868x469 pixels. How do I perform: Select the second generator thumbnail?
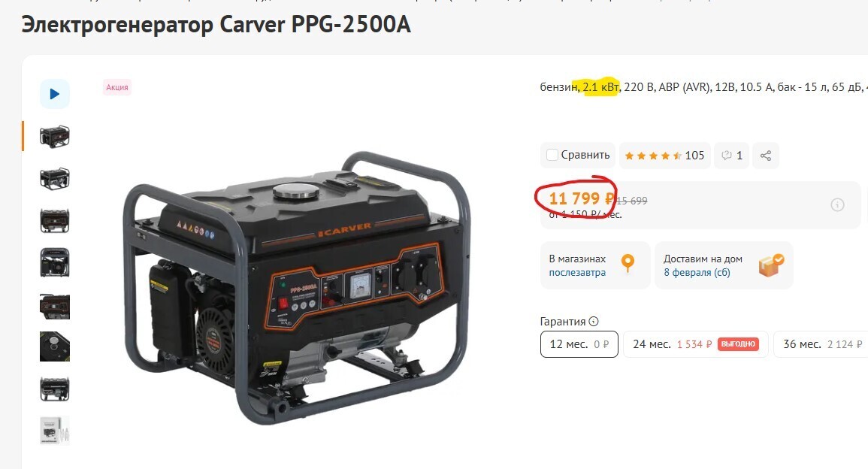coord(55,178)
